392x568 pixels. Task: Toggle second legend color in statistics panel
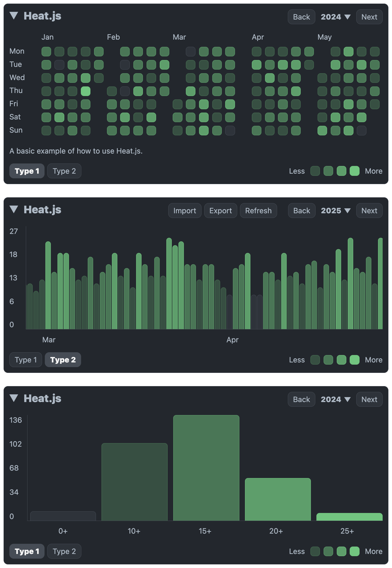pyautogui.click(x=328, y=551)
